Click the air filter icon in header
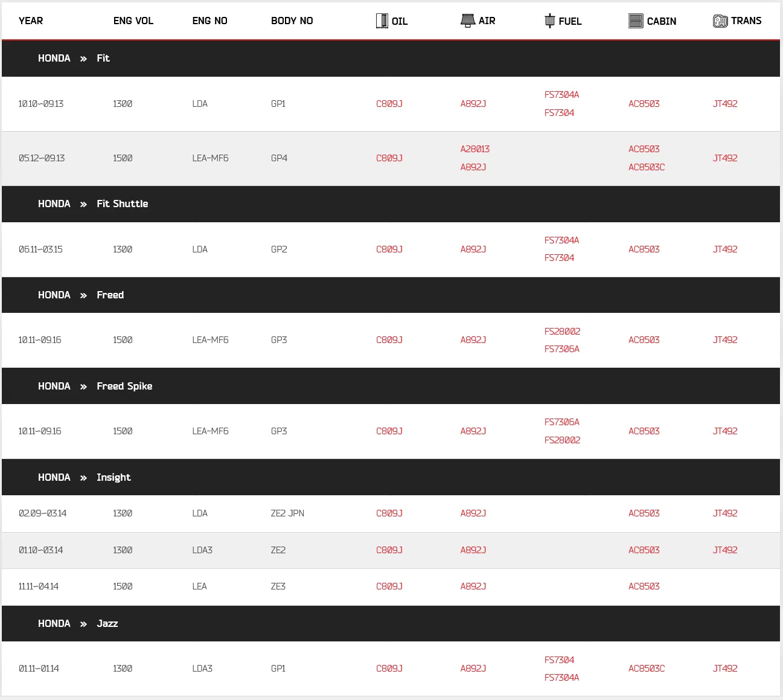Screen dimensions: 783x700 coord(467,21)
